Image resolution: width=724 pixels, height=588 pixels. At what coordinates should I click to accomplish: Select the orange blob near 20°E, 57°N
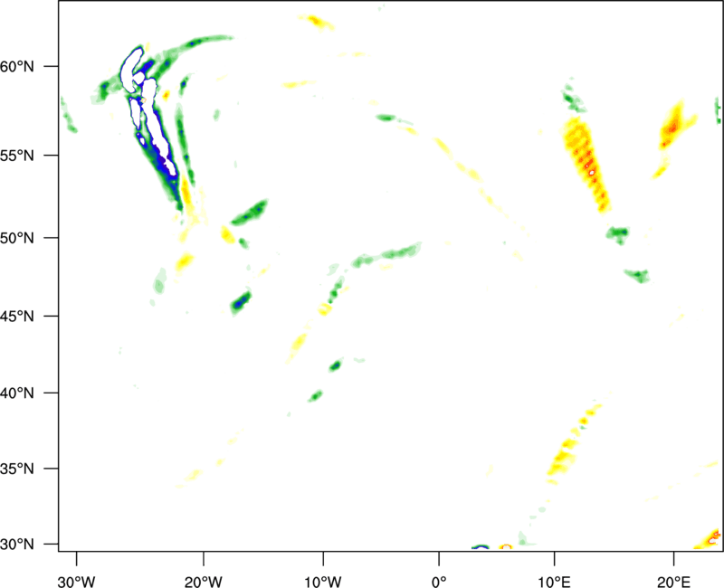tap(672, 129)
